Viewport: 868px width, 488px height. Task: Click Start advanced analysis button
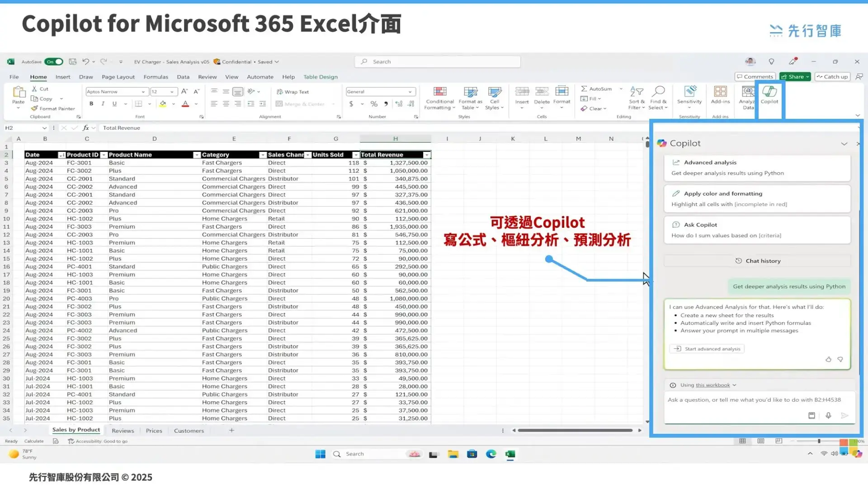[x=707, y=349]
